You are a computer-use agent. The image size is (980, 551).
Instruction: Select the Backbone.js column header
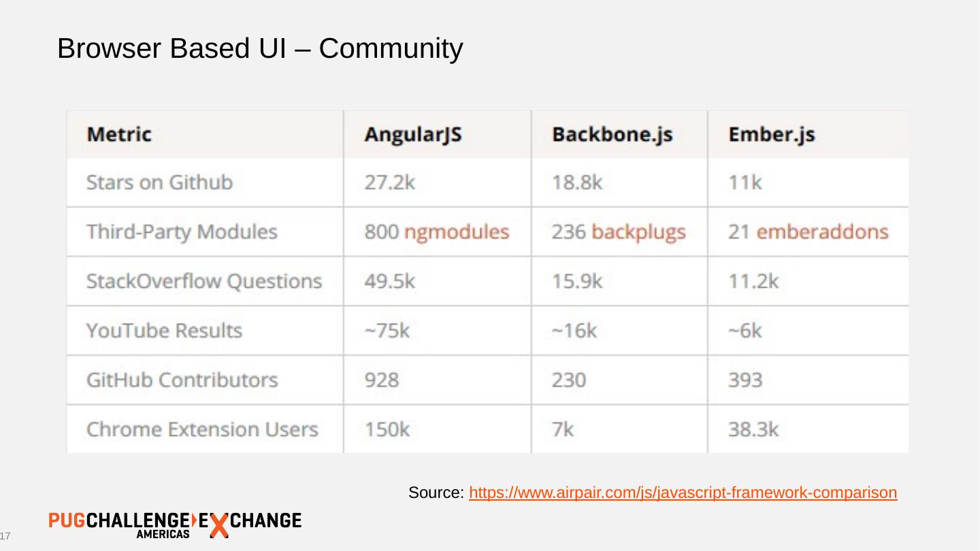[612, 135]
